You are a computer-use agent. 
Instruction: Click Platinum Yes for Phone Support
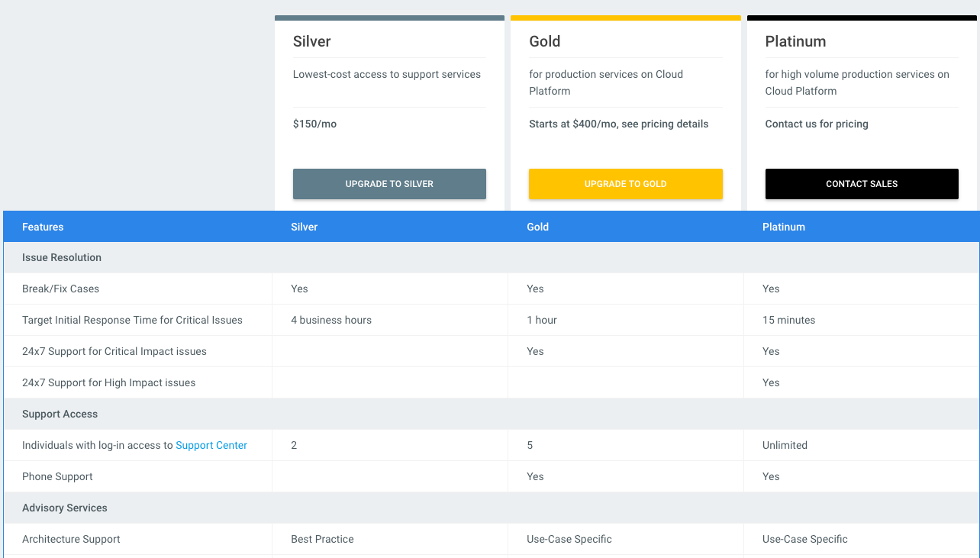click(771, 476)
